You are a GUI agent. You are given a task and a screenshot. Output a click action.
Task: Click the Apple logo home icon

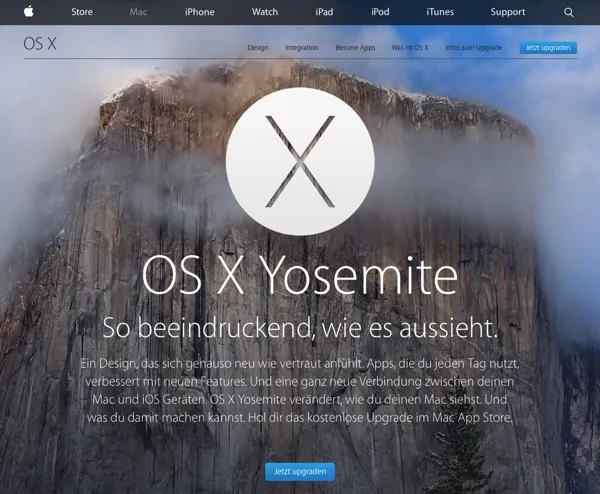tap(29, 12)
